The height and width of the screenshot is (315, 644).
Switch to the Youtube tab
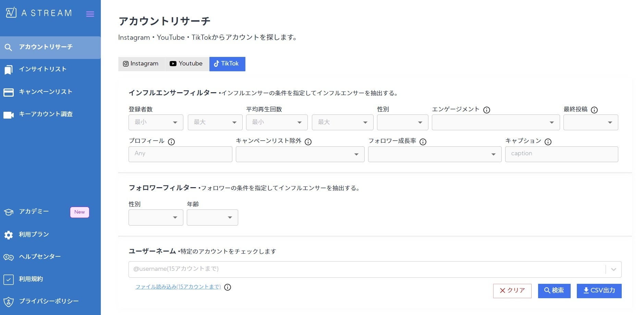186,64
